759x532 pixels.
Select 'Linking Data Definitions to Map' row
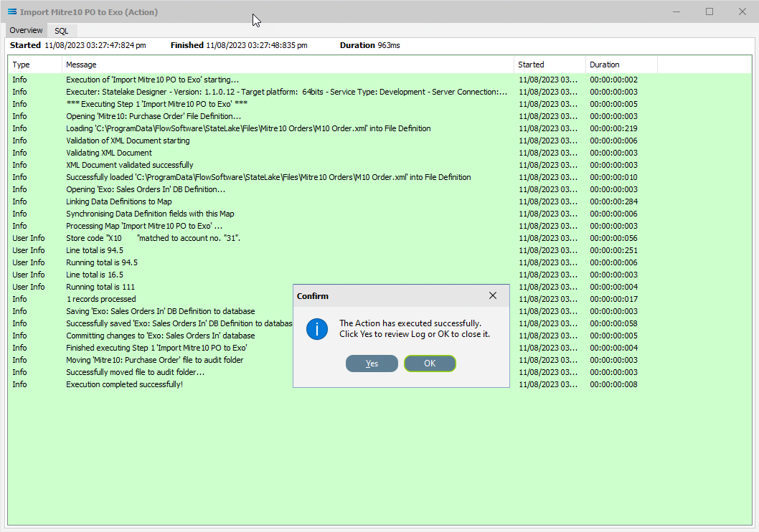[379, 201]
